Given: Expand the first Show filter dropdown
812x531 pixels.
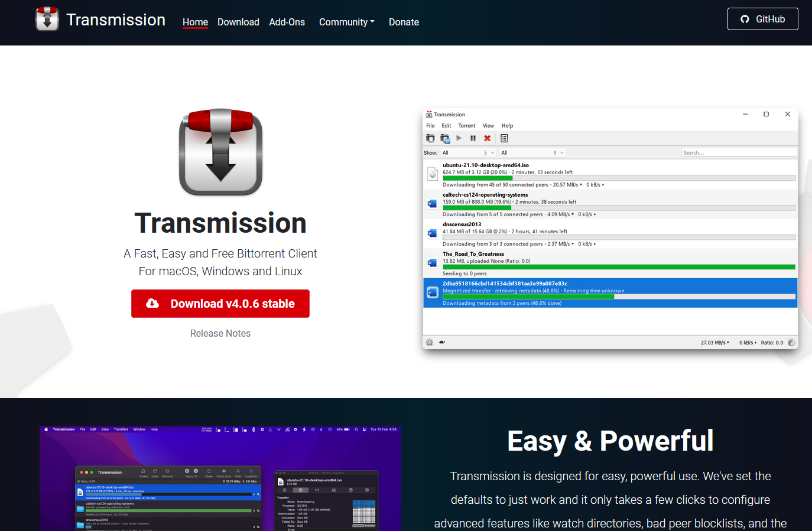Looking at the screenshot, I should pyautogui.click(x=468, y=153).
